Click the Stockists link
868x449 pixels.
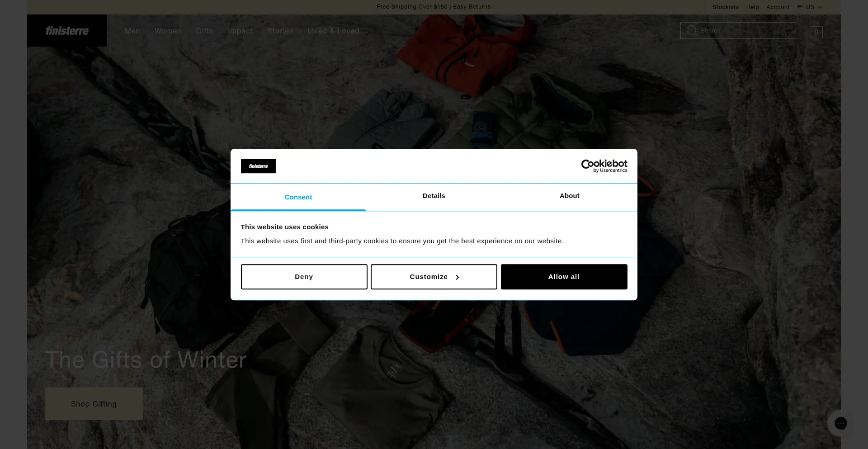[x=725, y=7]
